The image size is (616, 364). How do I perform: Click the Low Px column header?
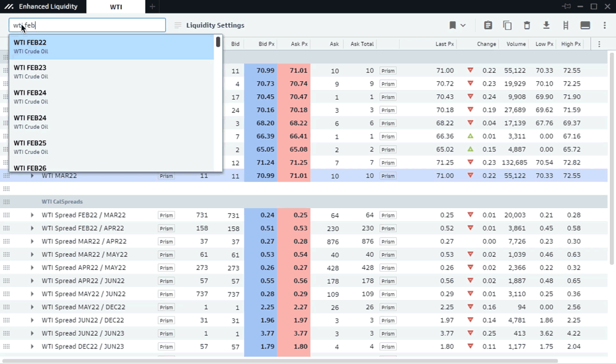(544, 44)
